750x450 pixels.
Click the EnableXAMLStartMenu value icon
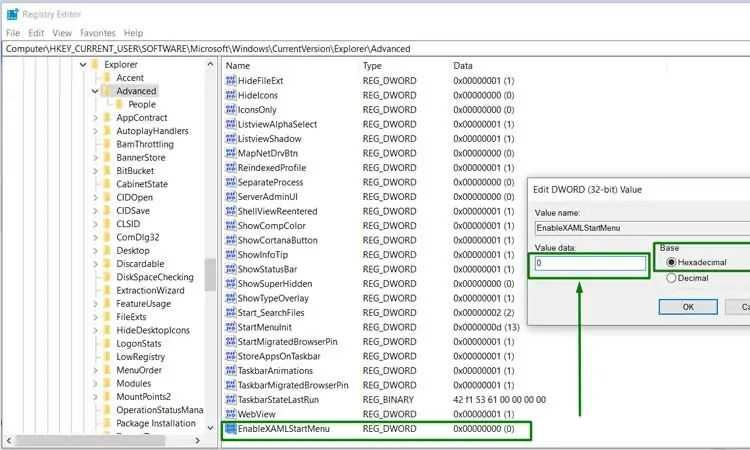[231, 428]
